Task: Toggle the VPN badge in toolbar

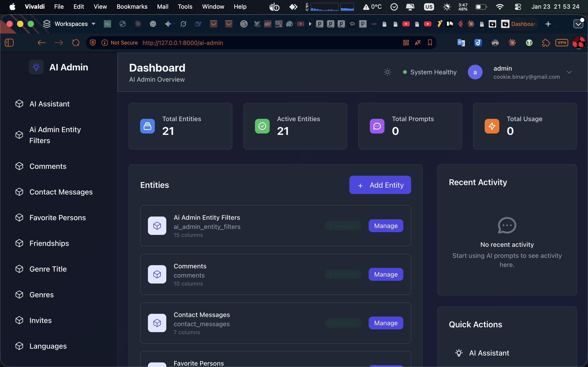Action: [562, 43]
